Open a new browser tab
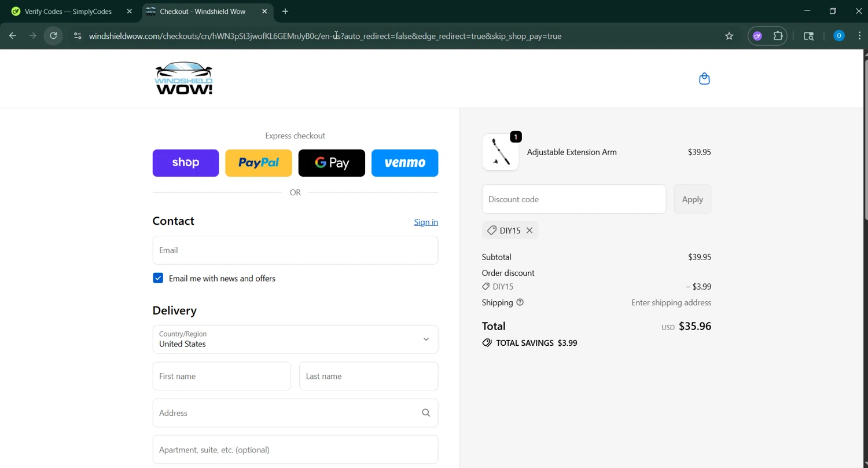This screenshot has height=468, width=868. (x=285, y=12)
